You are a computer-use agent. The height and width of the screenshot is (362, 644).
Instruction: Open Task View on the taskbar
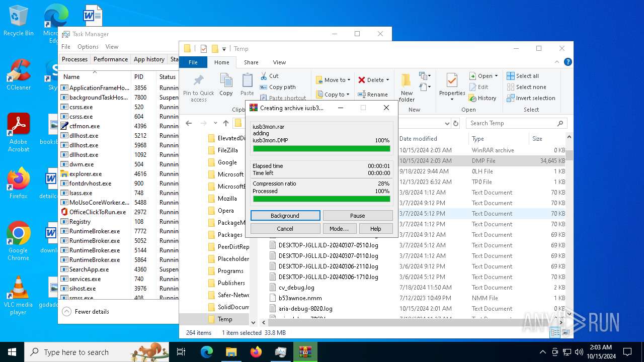tap(181, 352)
